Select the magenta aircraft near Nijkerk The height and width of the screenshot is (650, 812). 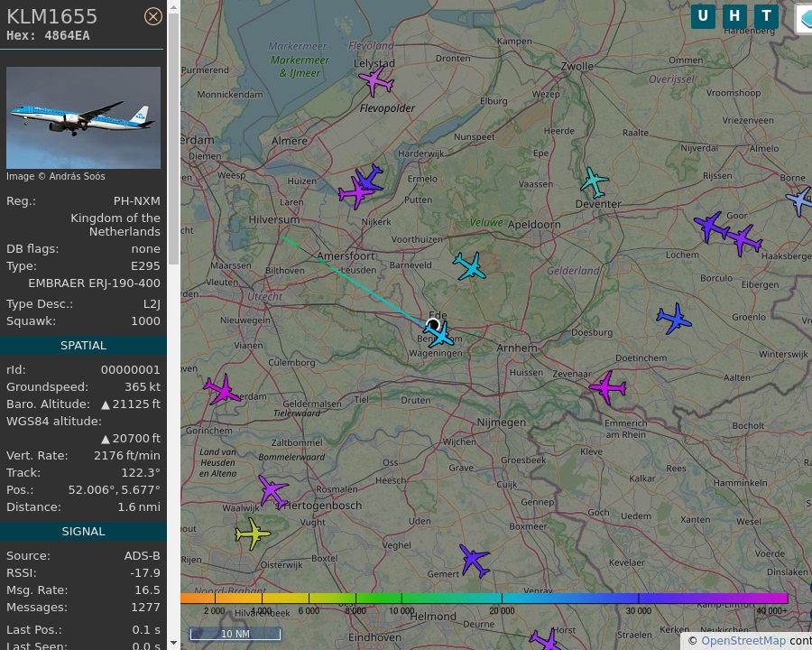coord(355,193)
